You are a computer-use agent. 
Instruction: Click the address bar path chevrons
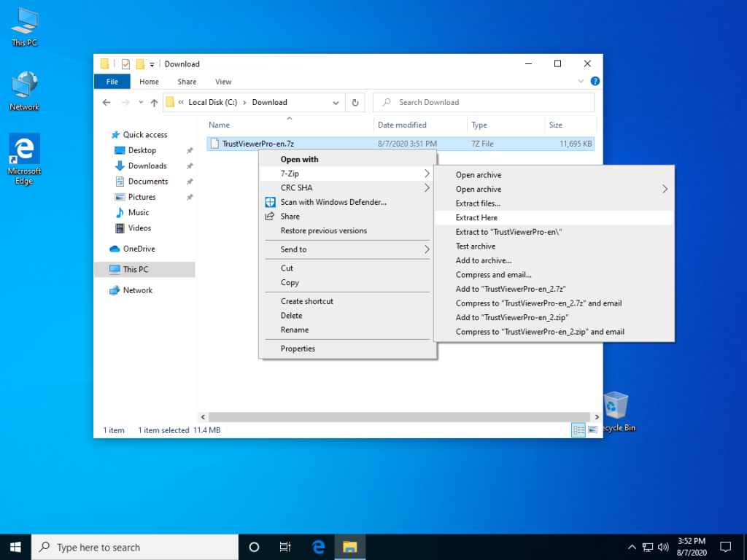tap(181, 102)
